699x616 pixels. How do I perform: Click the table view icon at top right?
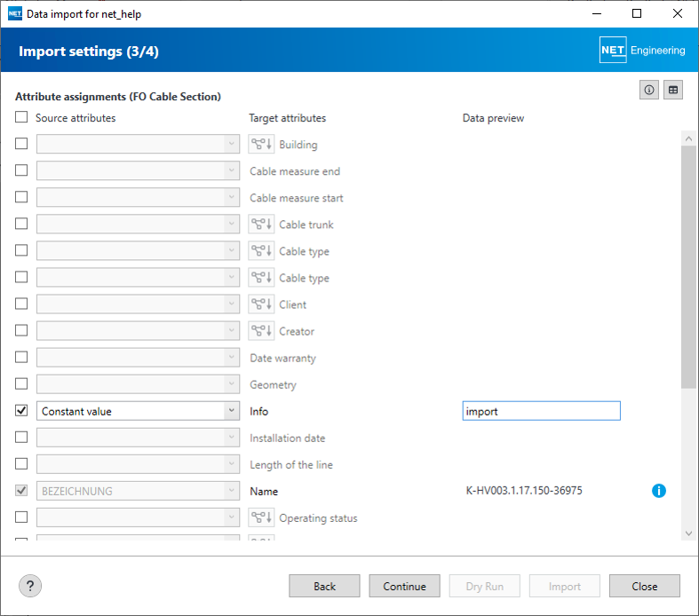click(x=673, y=90)
